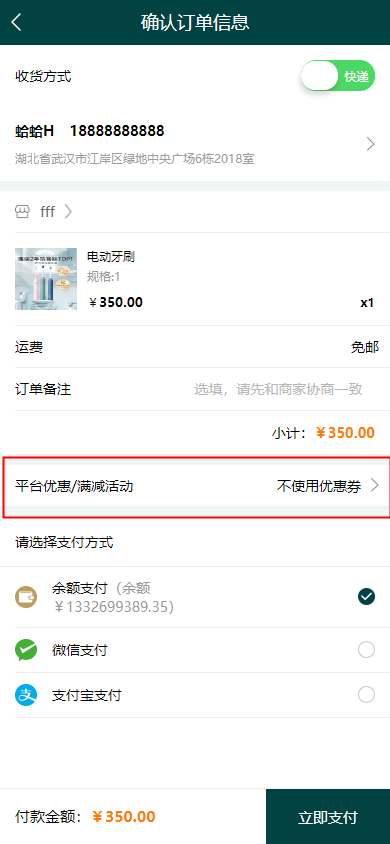The width and height of the screenshot is (390, 844).
Task: Toggle the 快递 delivery method switch
Action: click(337, 76)
